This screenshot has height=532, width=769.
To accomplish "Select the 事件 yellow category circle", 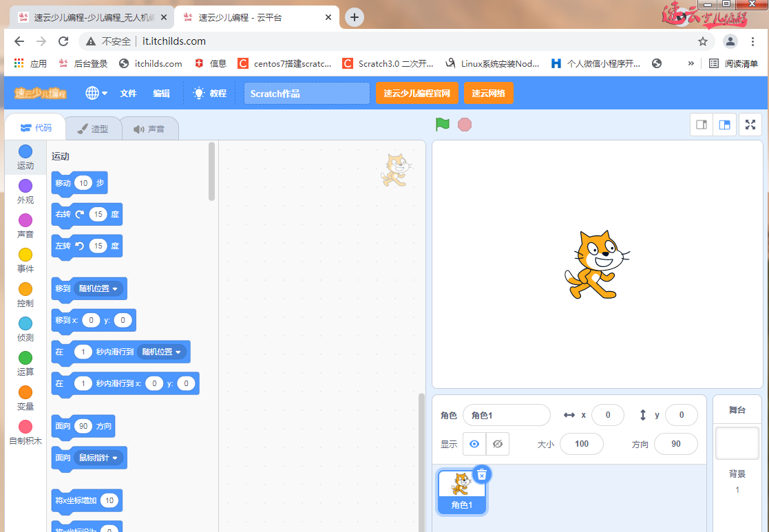I will pyautogui.click(x=25, y=255).
